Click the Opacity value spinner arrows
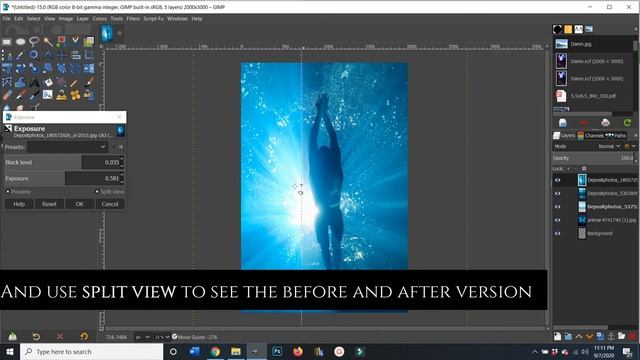Viewport: 640px width, 360px height. click(x=636, y=158)
